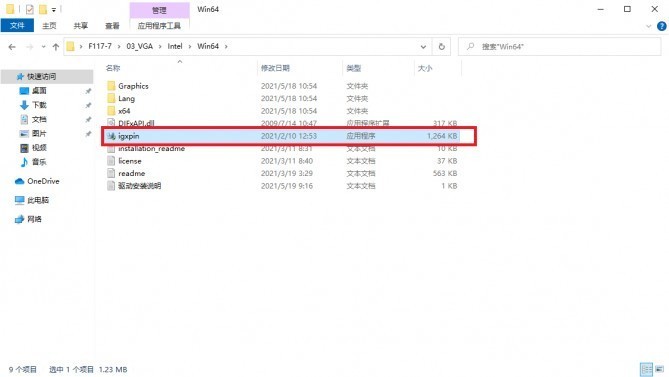Select the license text file icon
Image resolution: width=669 pixels, height=377 pixels.
pyautogui.click(x=111, y=161)
